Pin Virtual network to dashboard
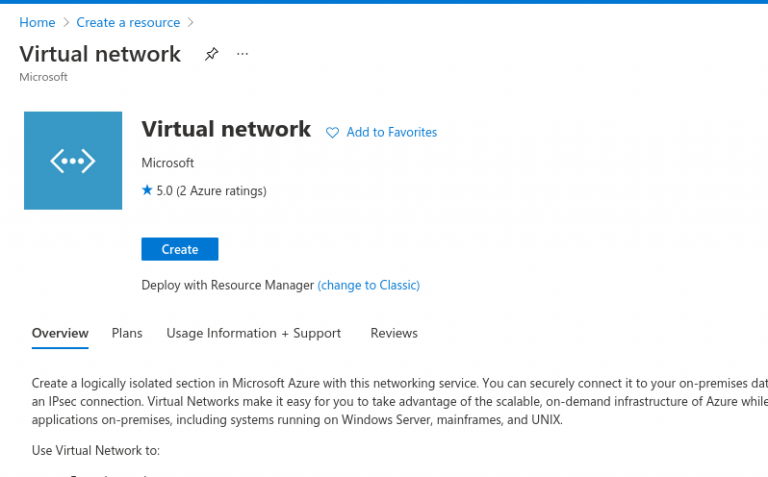Viewport: 768px width, 477px height. pos(211,55)
